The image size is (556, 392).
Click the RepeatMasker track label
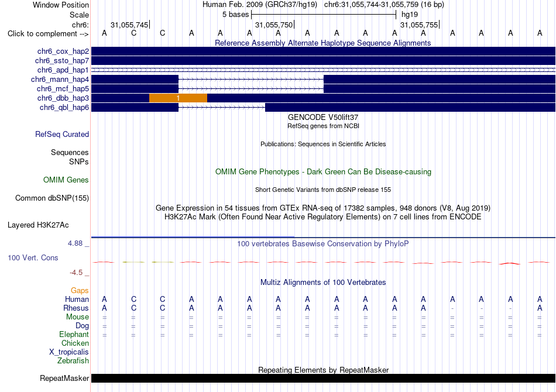(x=64, y=379)
